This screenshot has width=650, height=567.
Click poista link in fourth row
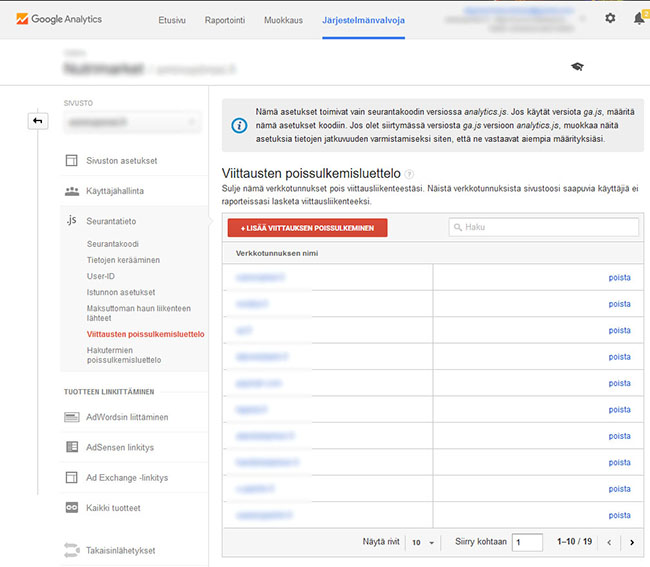point(619,357)
